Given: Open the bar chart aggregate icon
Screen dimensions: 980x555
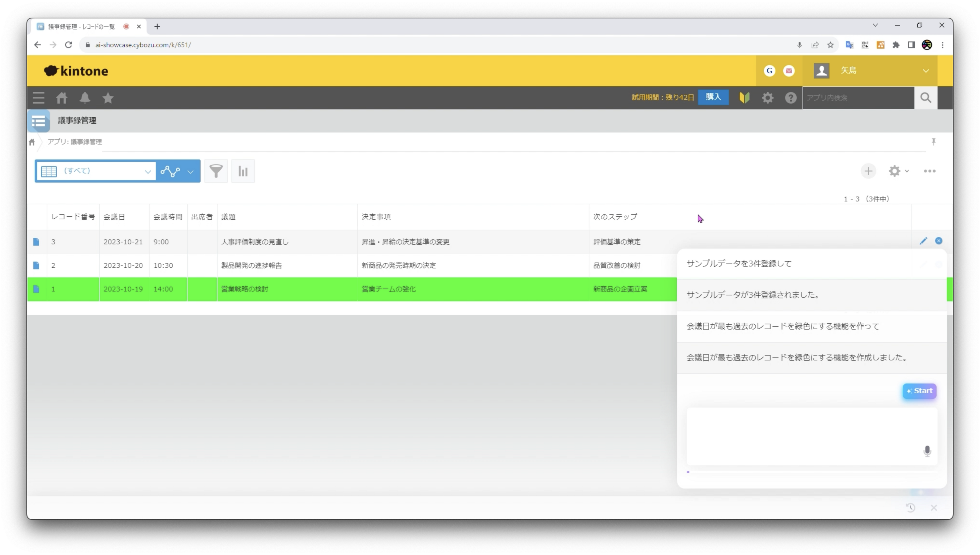Looking at the screenshot, I should click(x=243, y=171).
